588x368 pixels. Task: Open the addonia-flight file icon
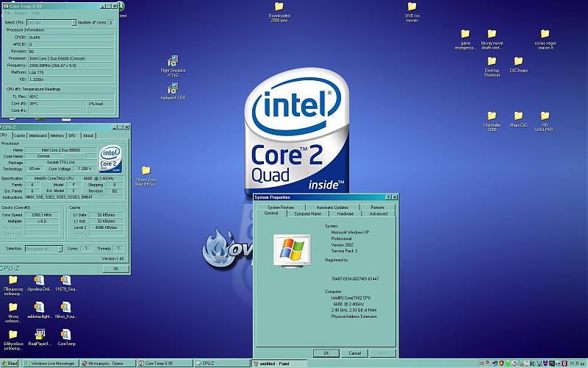pyautogui.click(x=40, y=310)
